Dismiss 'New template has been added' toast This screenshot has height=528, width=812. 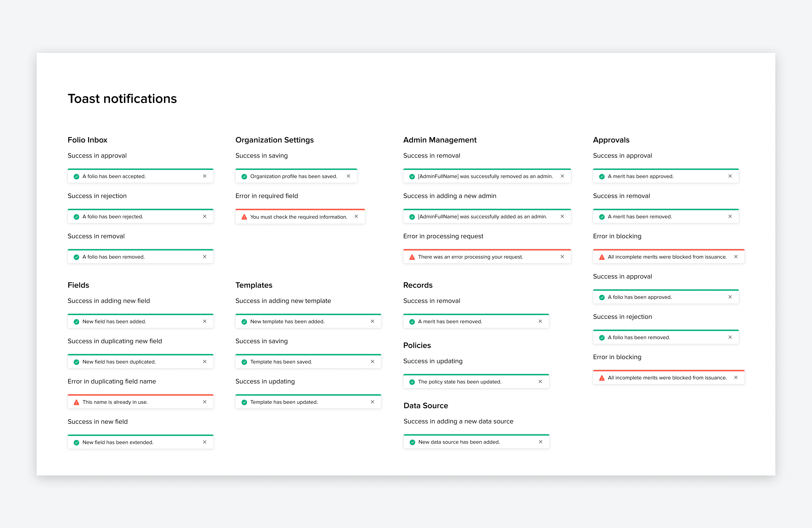(373, 321)
